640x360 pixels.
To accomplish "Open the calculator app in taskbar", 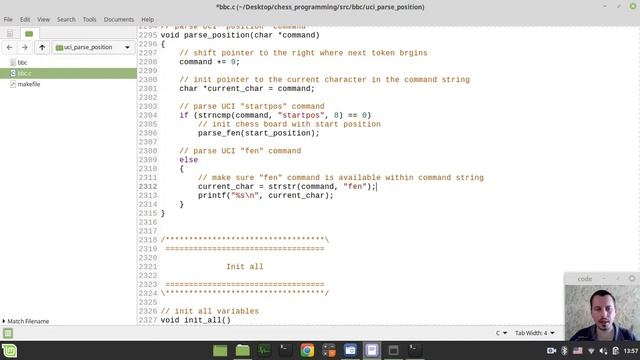I will [329, 351].
